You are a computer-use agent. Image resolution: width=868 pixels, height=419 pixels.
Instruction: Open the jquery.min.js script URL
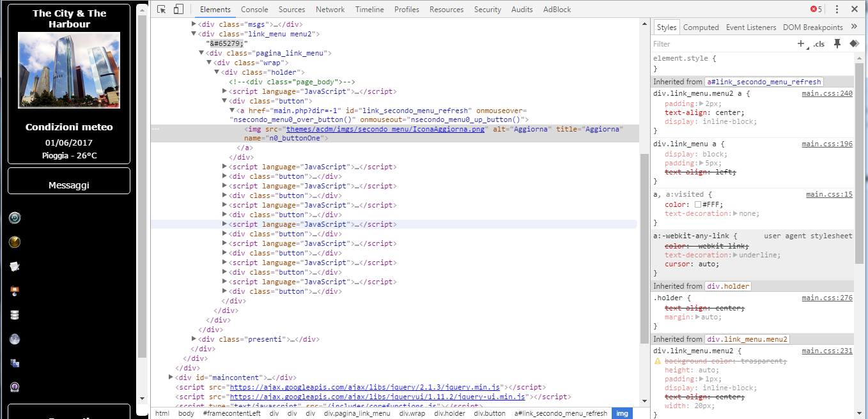(365, 387)
